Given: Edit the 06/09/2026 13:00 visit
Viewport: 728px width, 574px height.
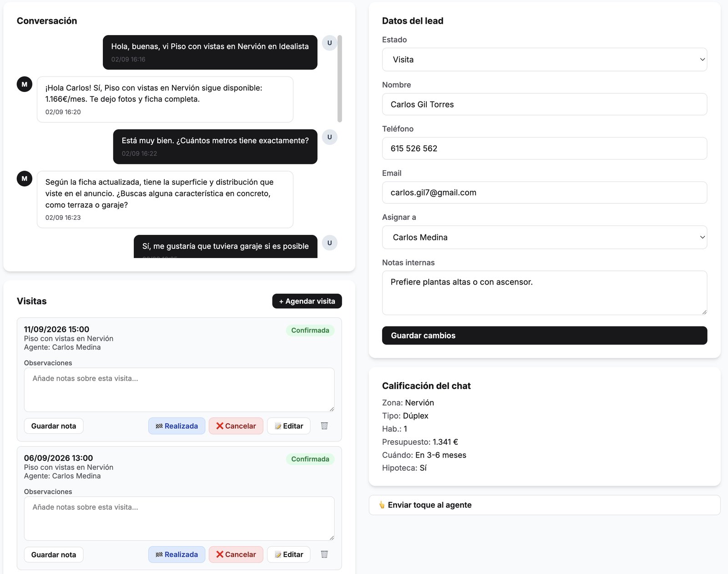Looking at the screenshot, I should [x=288, y=554].
